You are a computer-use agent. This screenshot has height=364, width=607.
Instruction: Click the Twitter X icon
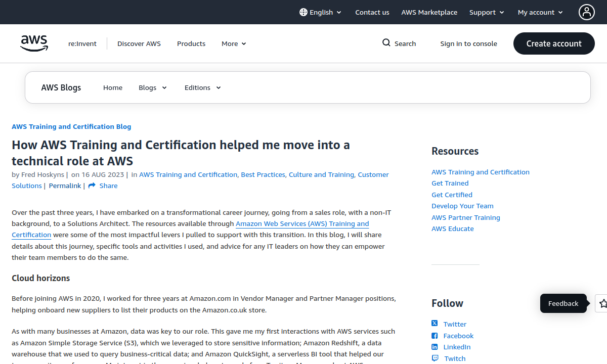pos(435,324)
